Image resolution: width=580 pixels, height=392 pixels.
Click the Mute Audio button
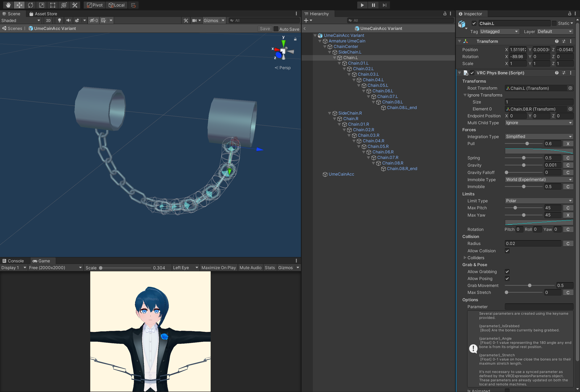(x=250, y=268)
